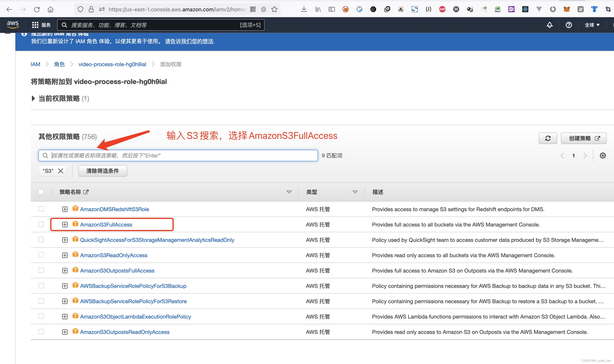
Task: Check the AmazonDMSRedshiftS3Role policy checkbox
Action: tap(41, 209)
